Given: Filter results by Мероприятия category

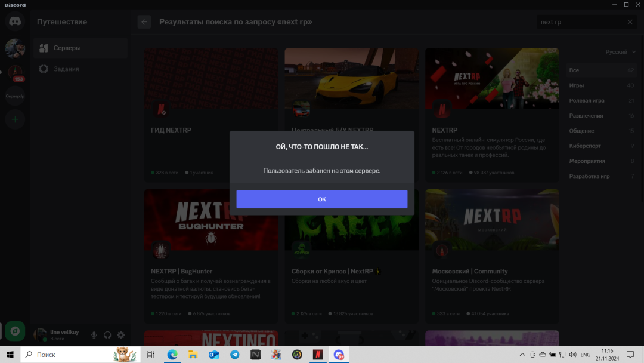Looking at the screenshot, I should (601, 161).
